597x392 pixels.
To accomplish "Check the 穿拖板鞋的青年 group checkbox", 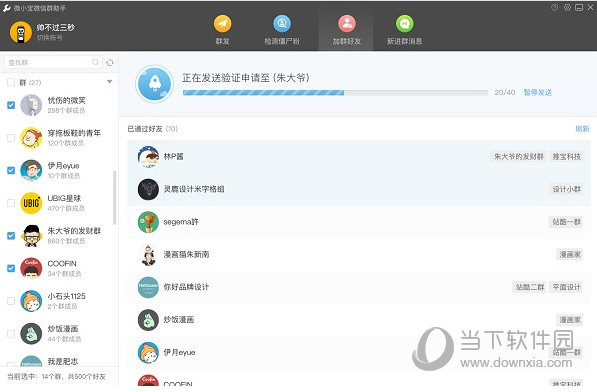I will [11, 138].
